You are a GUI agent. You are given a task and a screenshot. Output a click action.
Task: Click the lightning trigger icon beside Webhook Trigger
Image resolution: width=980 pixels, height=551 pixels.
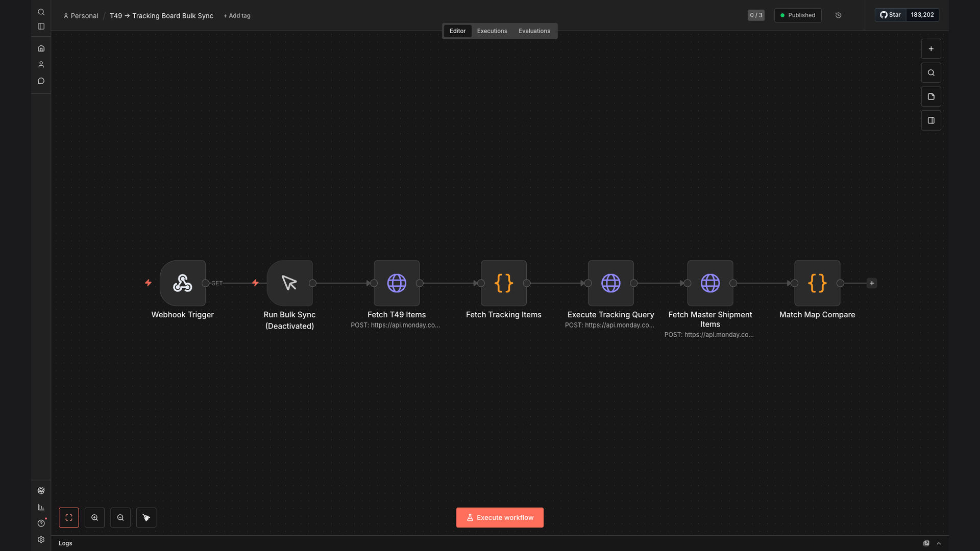pyautogui.click(x=148, y=283)
